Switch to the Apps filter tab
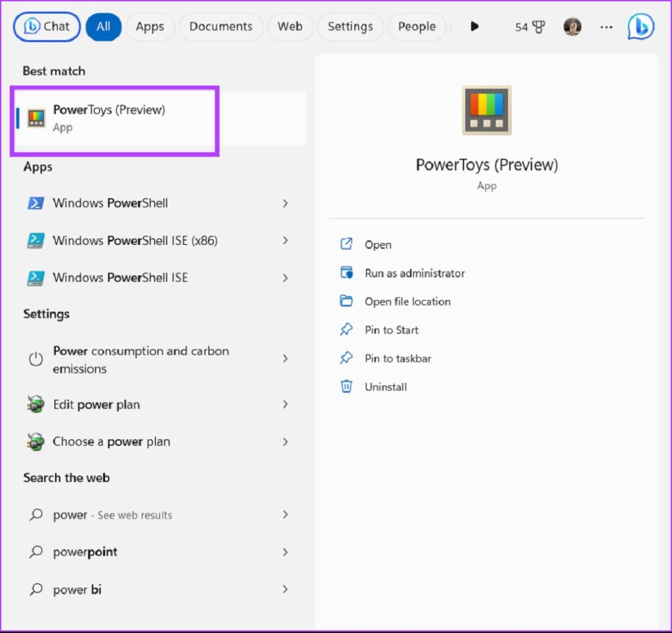This screenshot has width=672, height=633. (150, 26)
